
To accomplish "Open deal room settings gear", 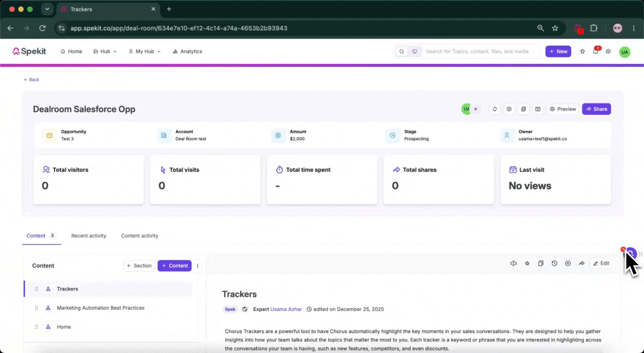I will 510,109.
